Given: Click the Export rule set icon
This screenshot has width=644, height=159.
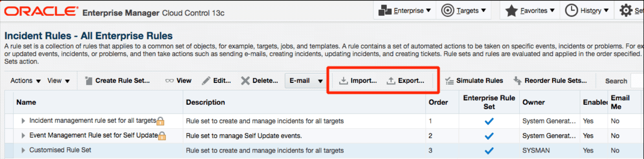Looking at the screenshot, I should (x=391, y=81).
